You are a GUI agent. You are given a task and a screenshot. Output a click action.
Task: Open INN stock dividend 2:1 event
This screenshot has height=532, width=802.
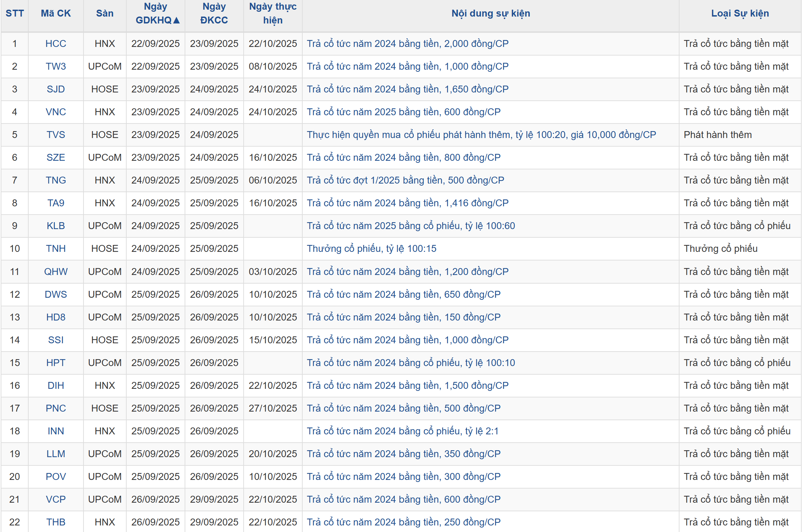[402, 431]
